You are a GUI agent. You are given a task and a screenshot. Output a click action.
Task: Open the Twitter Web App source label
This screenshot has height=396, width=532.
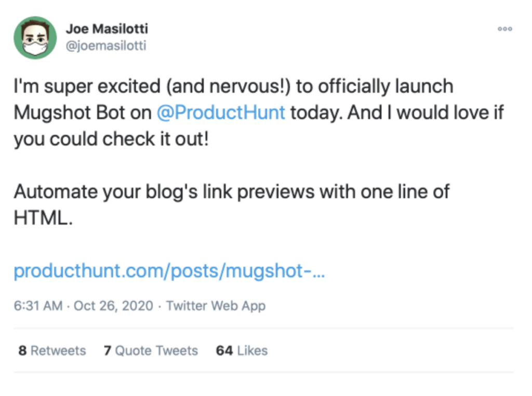coord(216,306)
